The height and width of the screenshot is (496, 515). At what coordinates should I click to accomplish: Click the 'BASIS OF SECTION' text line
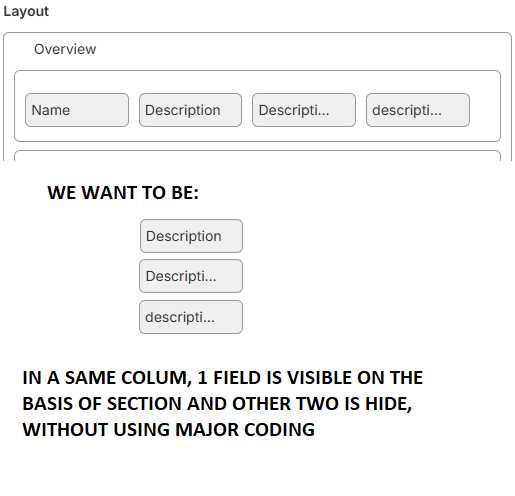217,404
